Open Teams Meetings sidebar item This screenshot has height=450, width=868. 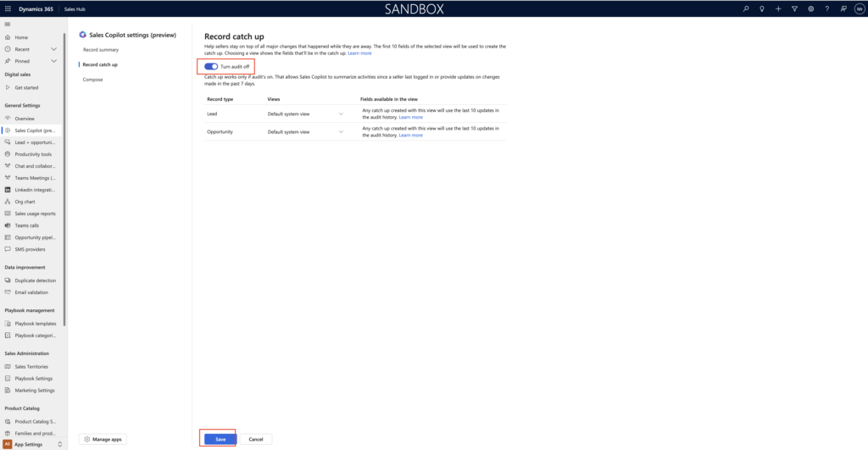click(32, 178)
